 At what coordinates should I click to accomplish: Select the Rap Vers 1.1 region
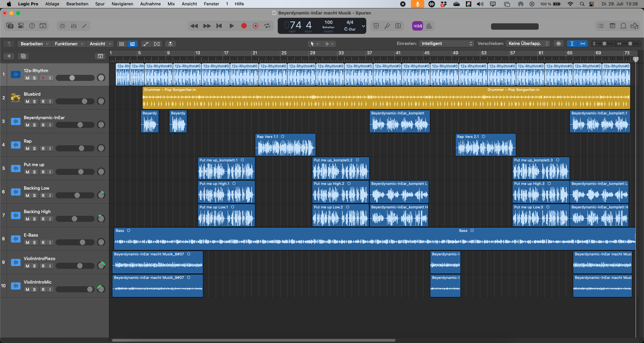(285, 145)
